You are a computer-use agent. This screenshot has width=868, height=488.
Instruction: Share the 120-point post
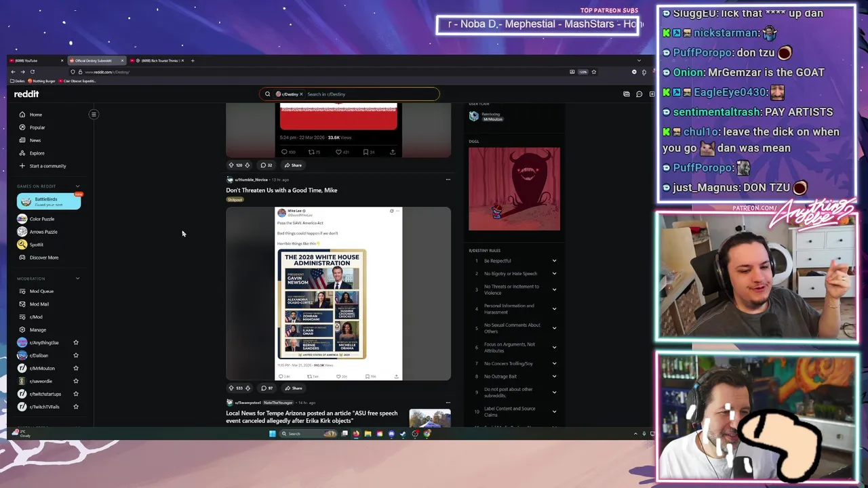pyautogui.click(x=294, y=165)
